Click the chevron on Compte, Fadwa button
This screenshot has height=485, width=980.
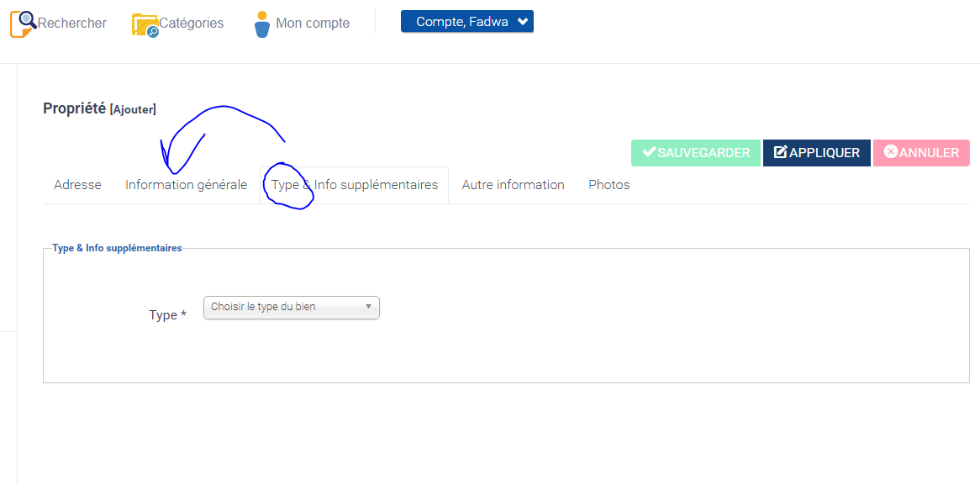click(523, 22)
